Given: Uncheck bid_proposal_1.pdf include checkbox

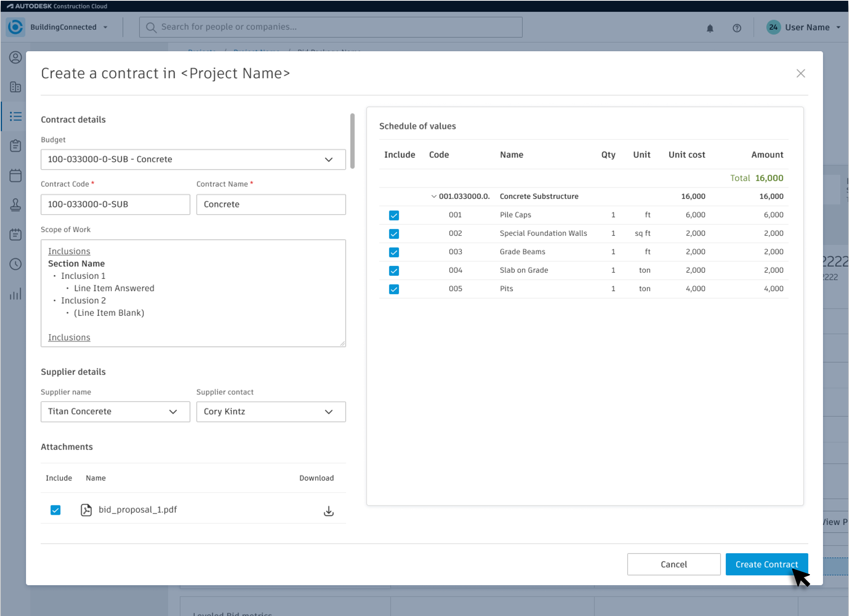Looking at the screenshot, I should pos(56,510).
